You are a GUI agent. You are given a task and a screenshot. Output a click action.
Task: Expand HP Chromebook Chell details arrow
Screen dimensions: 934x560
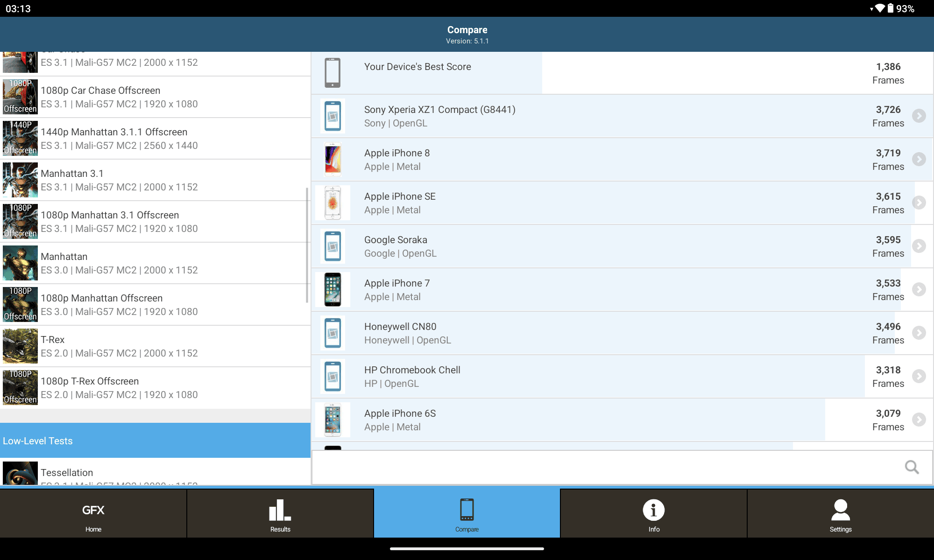click(919, 376)
